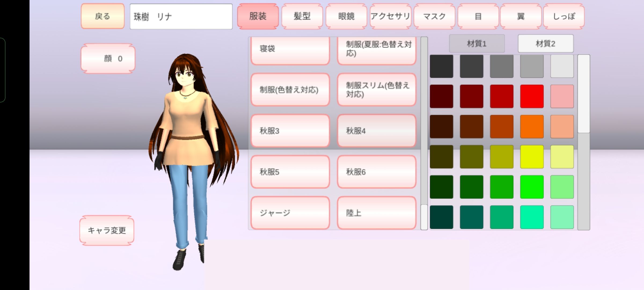Pick the 制服スリム(色替え対応) uniform
Screen dimensions: 644x290
376,90
